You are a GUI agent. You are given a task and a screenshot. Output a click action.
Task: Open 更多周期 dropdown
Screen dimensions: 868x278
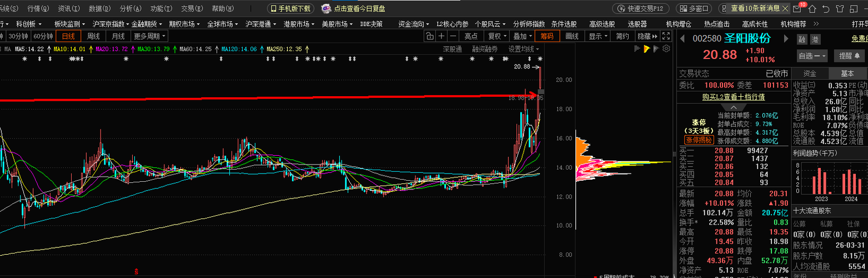[149, 36]
